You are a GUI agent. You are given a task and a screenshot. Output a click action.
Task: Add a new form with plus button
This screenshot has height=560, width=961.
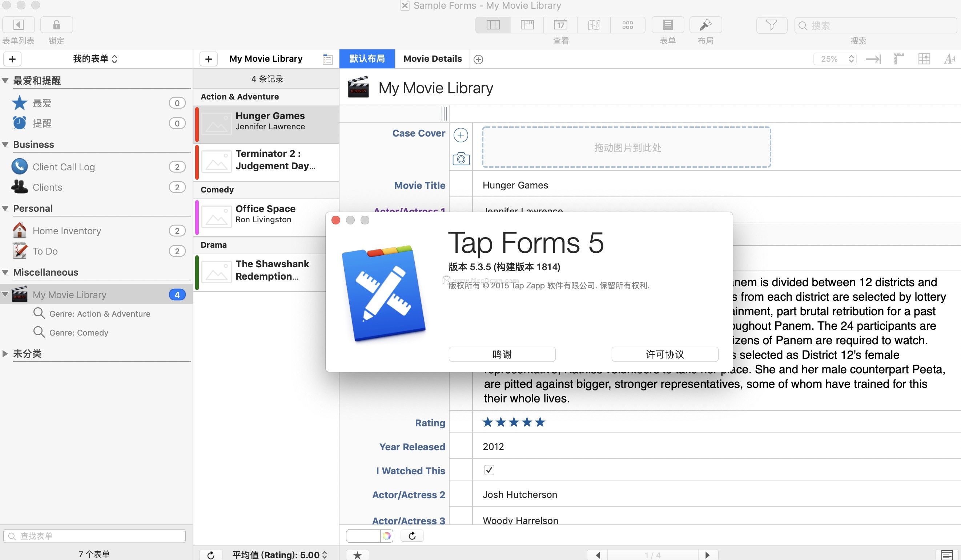[x=12, y=59]
